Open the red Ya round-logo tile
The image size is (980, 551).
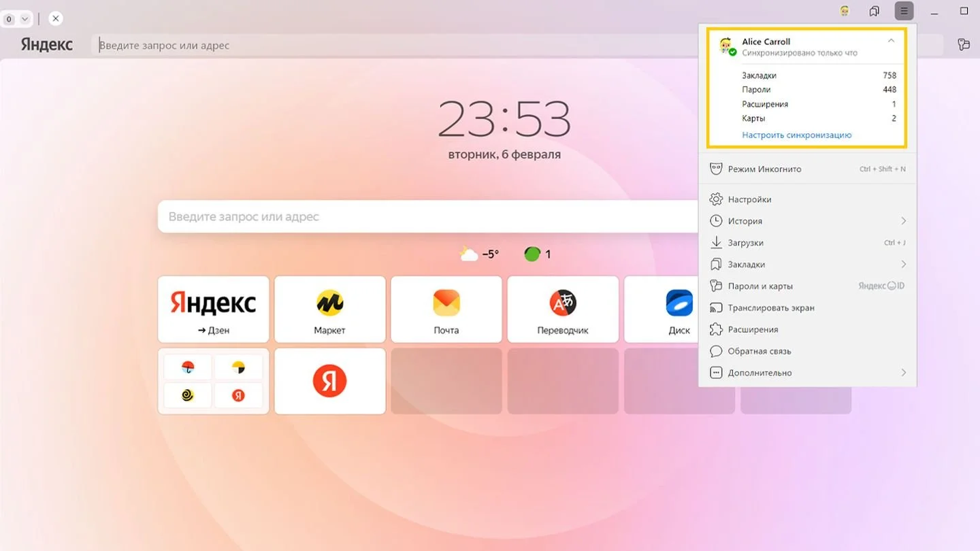pyautogui.click(x=330, y=381)
